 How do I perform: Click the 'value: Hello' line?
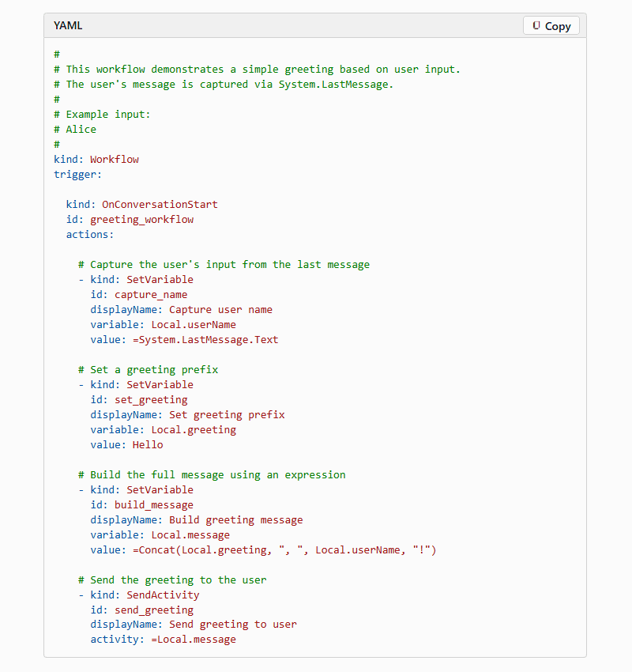coord(126,444)
